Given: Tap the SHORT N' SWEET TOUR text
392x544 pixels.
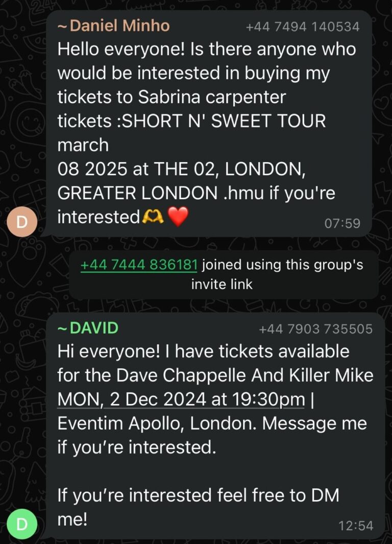Looking at the screenshot, I should coord(224,121).
